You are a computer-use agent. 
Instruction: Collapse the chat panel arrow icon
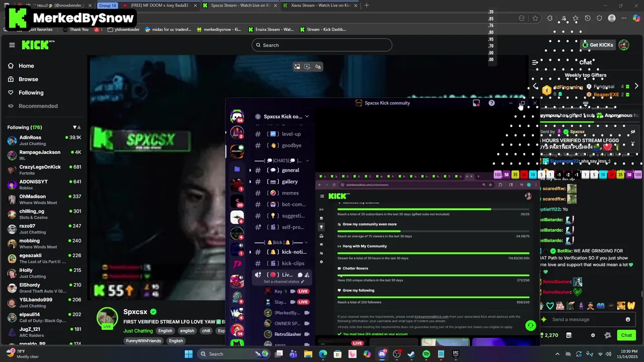535,62
